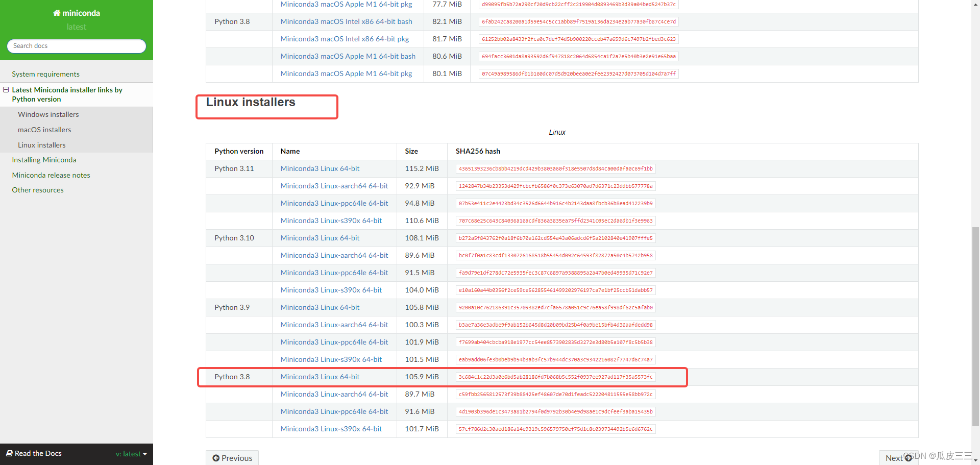Open Miniconda release notes sidebar entry

tap(51, 175)
